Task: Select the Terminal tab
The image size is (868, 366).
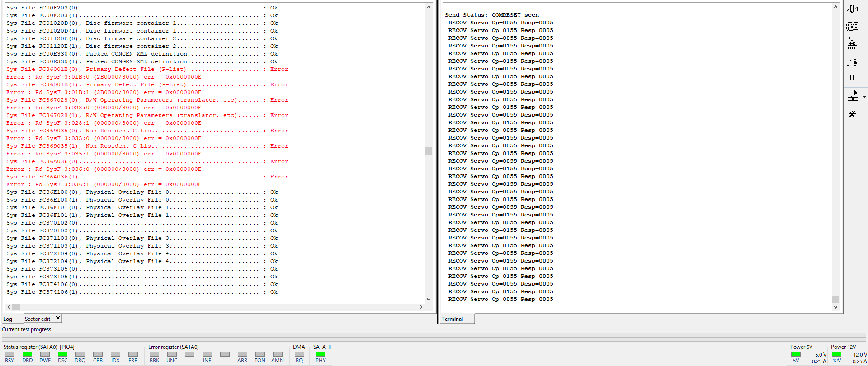Action: click(453, 319)
